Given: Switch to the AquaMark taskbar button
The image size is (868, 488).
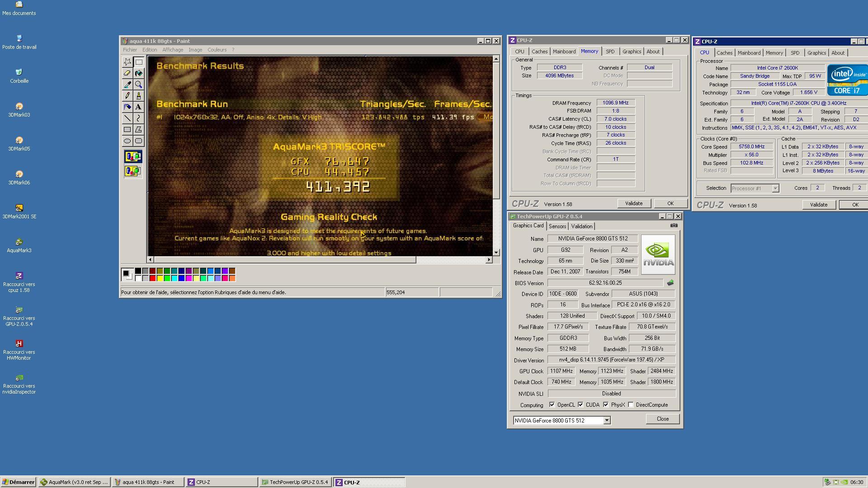Looking at the screenshot, I should pos(75,482).
